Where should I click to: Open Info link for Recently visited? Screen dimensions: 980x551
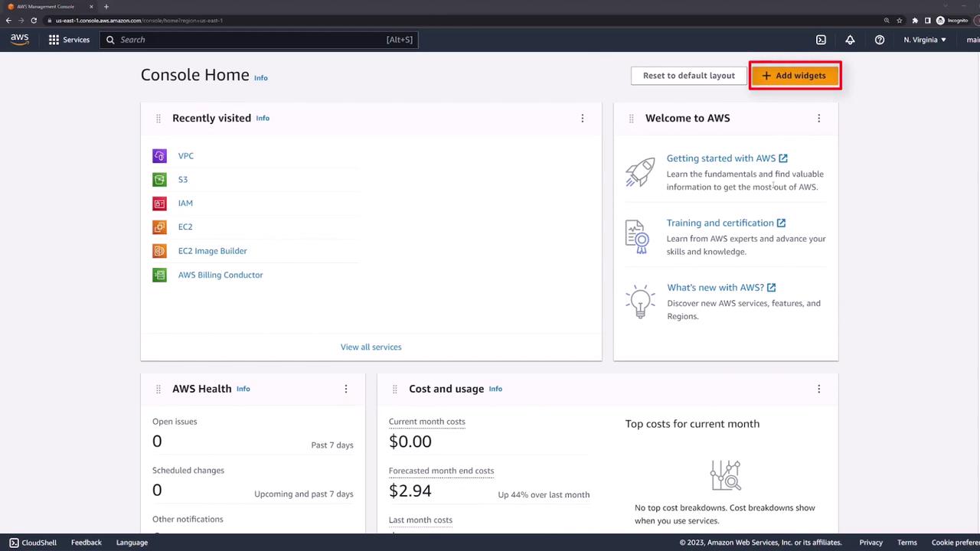coord(263,119)
